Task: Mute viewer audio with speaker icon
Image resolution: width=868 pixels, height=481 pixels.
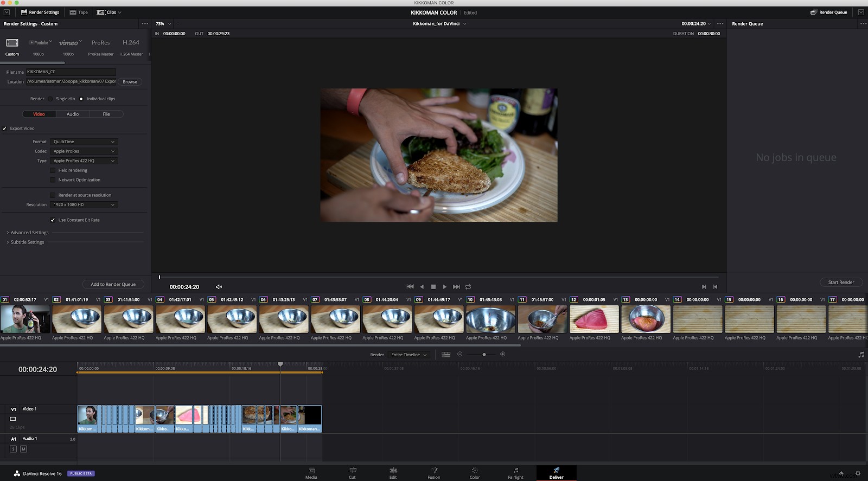Action: click(219, 287)
